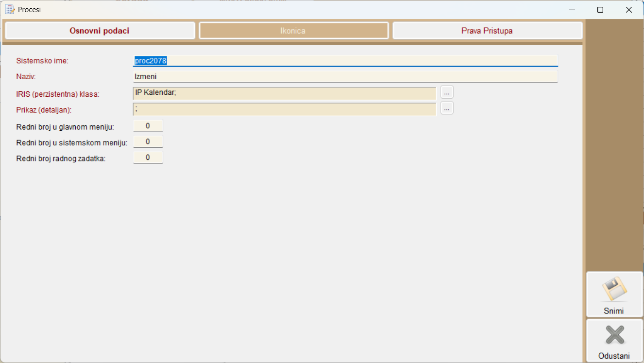This screenshot has height=363, width=644.
Task: Click Redni broj u sistemskom meniju value
Action: pyautogui.click(x=148, y=142)
